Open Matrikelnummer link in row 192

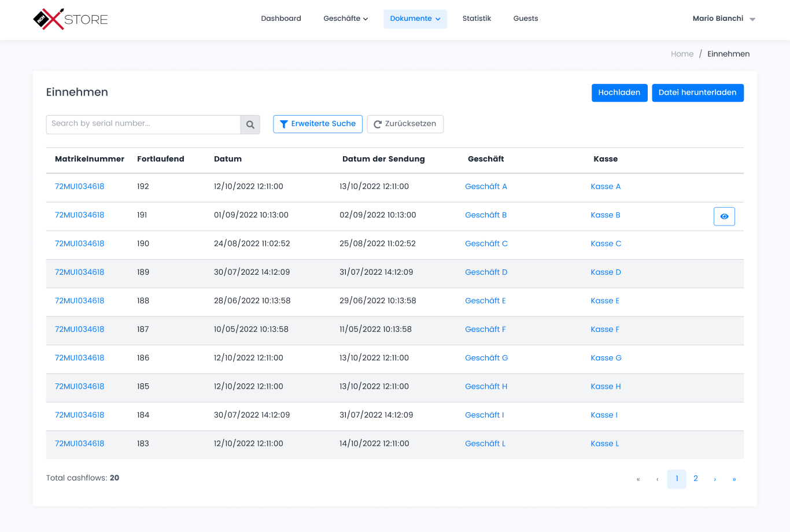coord(80,187)
